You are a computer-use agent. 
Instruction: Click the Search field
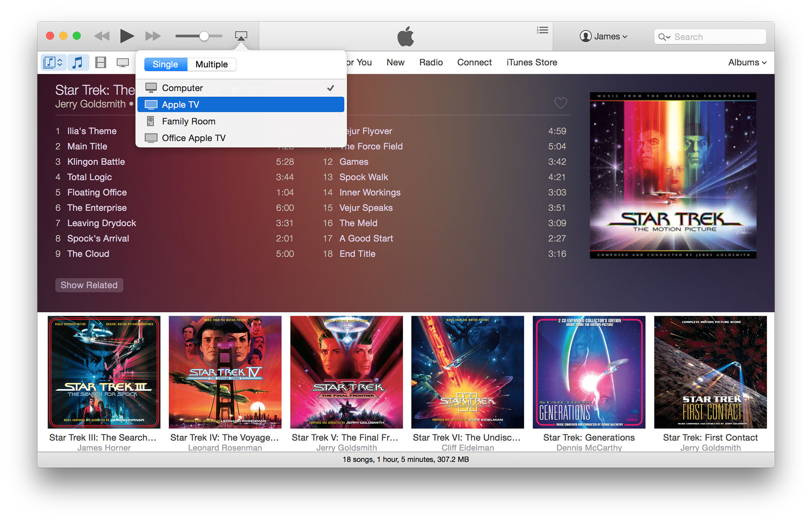[710, 37]
